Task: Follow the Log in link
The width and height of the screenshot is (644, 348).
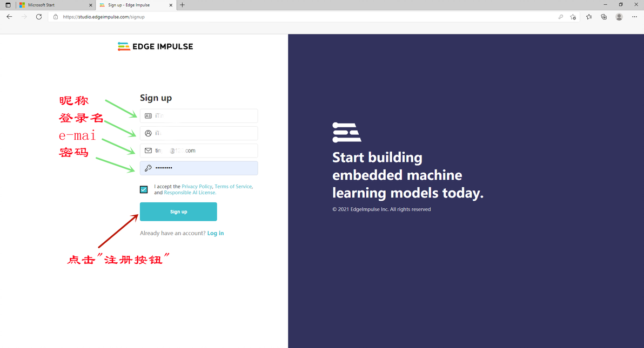Action: (x=216, y=233)
